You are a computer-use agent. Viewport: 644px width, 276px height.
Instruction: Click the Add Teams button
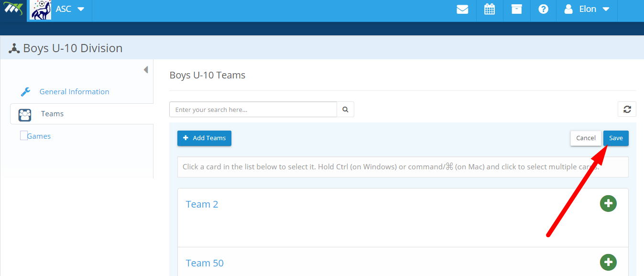click(204, 138)
